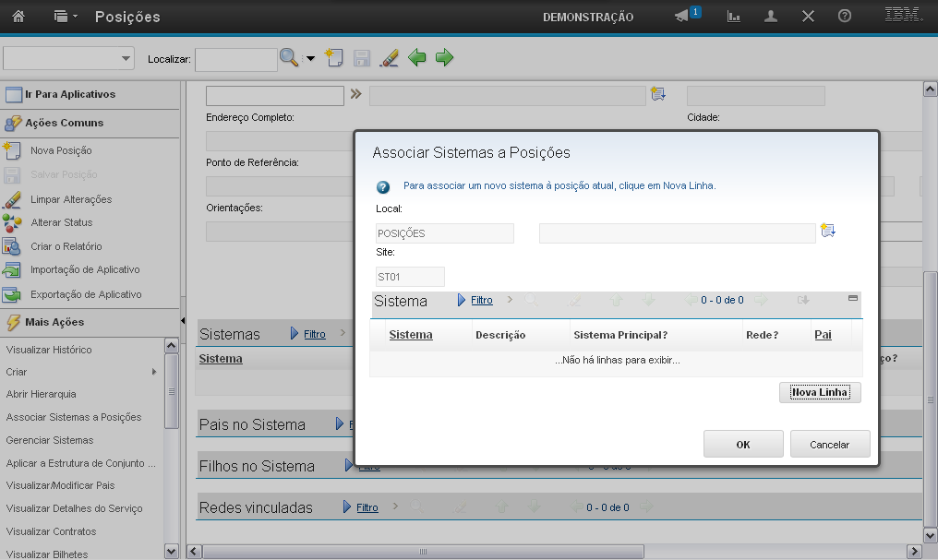Click the Localizar search input field
The image size is (938, 560).
235,59
